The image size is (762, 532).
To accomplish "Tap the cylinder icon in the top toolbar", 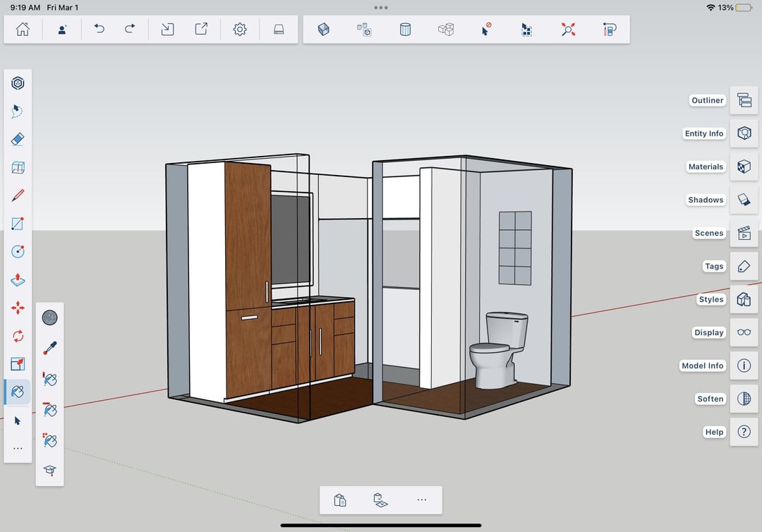I will (x=405, y=29).
